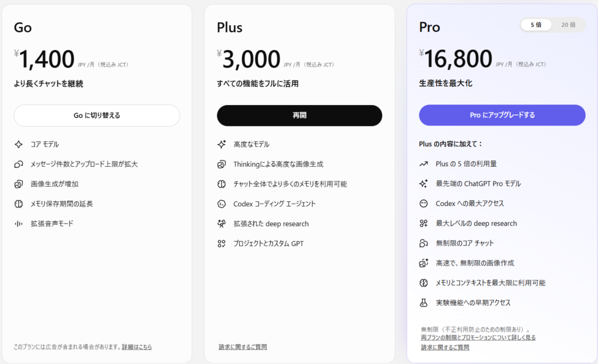Click the 実験機能への早期アクセス text

(473, 303)
